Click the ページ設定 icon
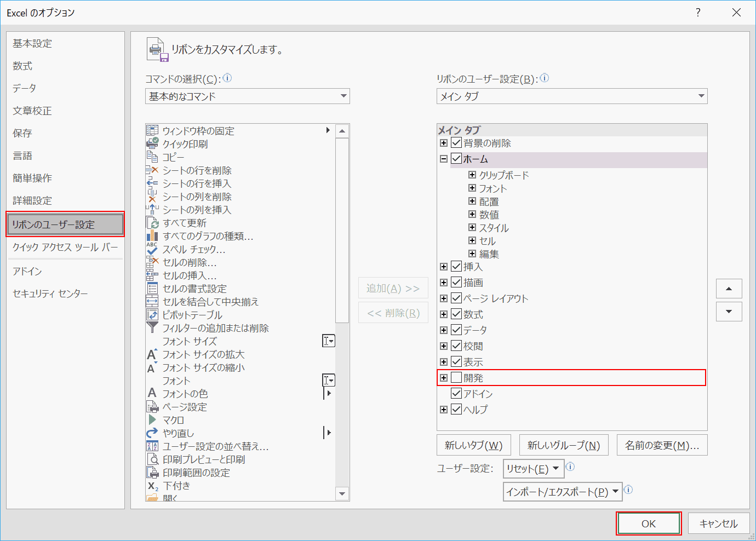This screenshot has height=541, width=756. click(x=152, y=406)
